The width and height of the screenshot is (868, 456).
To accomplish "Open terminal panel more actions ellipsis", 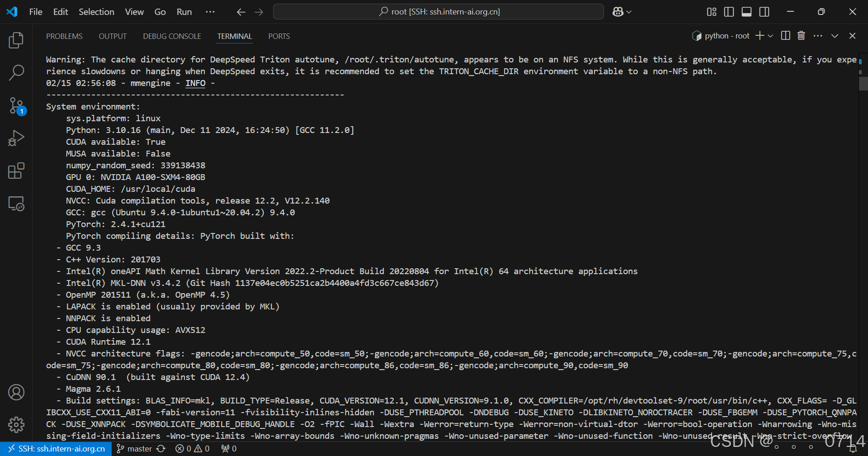I will [x=818, y=36].
